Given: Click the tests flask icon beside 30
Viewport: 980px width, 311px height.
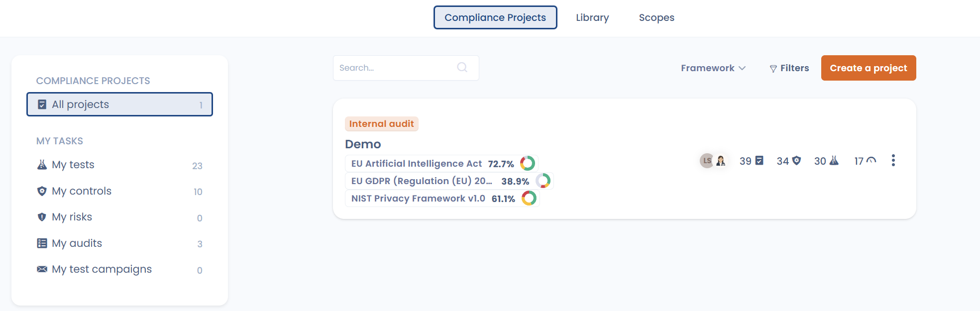Looking at the screenshot, I should pos(834,161).
